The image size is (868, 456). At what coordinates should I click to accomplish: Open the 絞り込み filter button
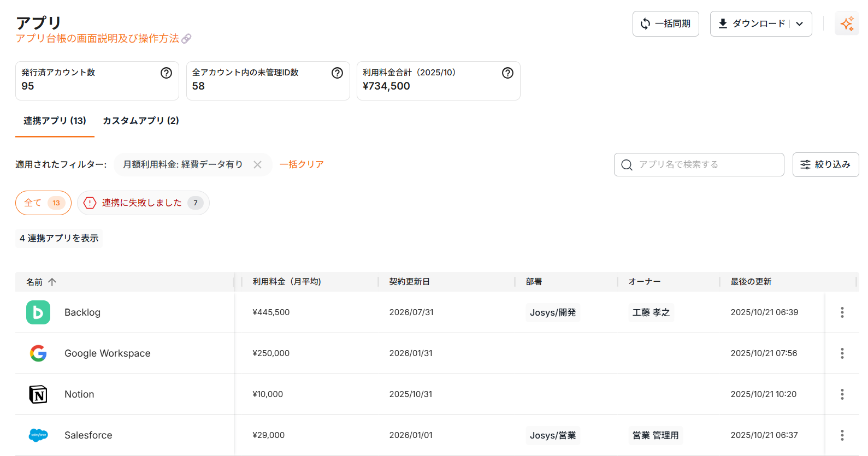825,165
